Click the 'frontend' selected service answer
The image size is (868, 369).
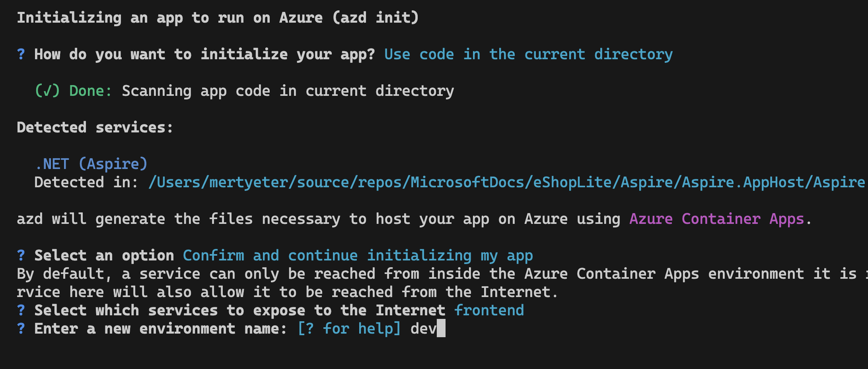coord(489,310)
